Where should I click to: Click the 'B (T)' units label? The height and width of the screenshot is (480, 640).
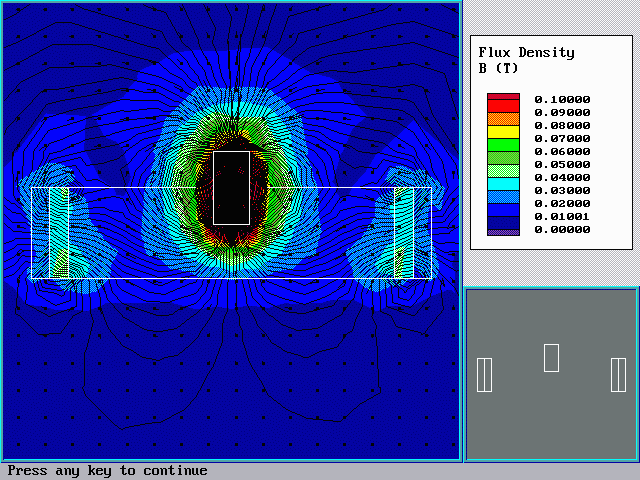[498, 68]
